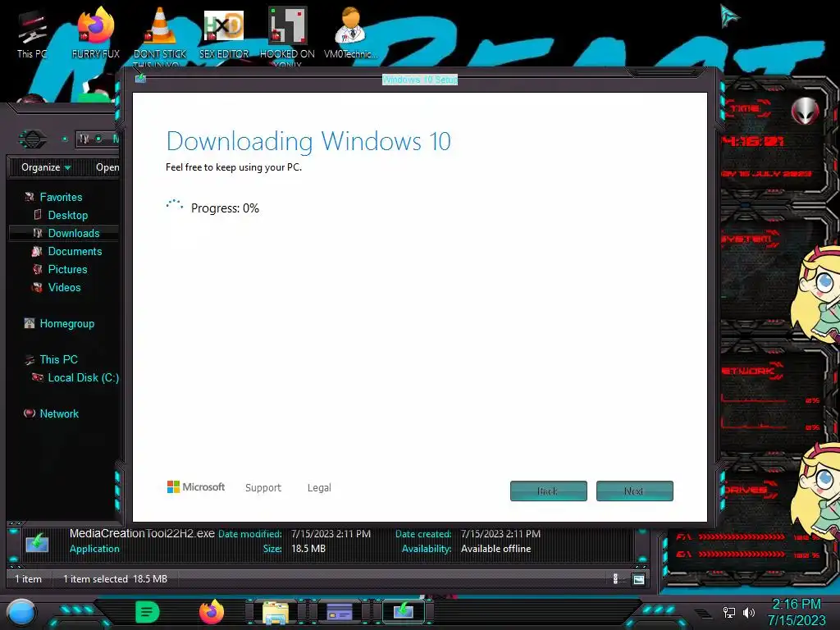This screenshot has height=630, width=840.
Task: Select Windows 10 Setup taskbar button
Action: pos(404,612)
